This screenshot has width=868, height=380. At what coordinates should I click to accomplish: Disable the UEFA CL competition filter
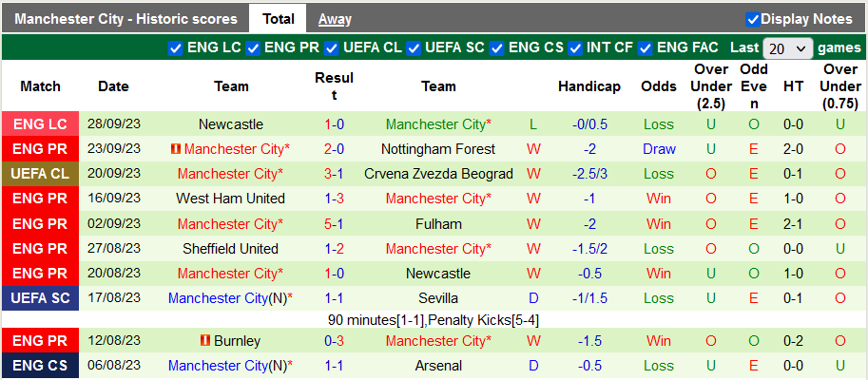click(331, 47)
